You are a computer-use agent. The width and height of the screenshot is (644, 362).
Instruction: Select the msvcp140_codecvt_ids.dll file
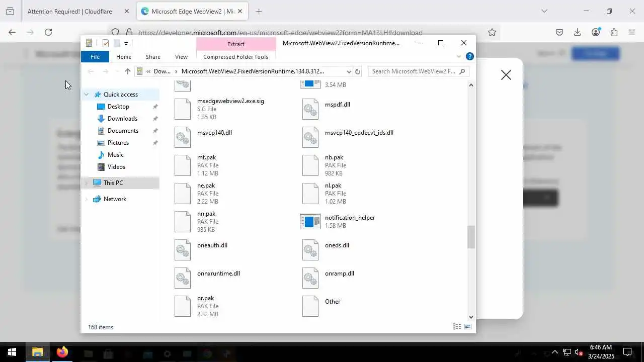click(359, 137)
